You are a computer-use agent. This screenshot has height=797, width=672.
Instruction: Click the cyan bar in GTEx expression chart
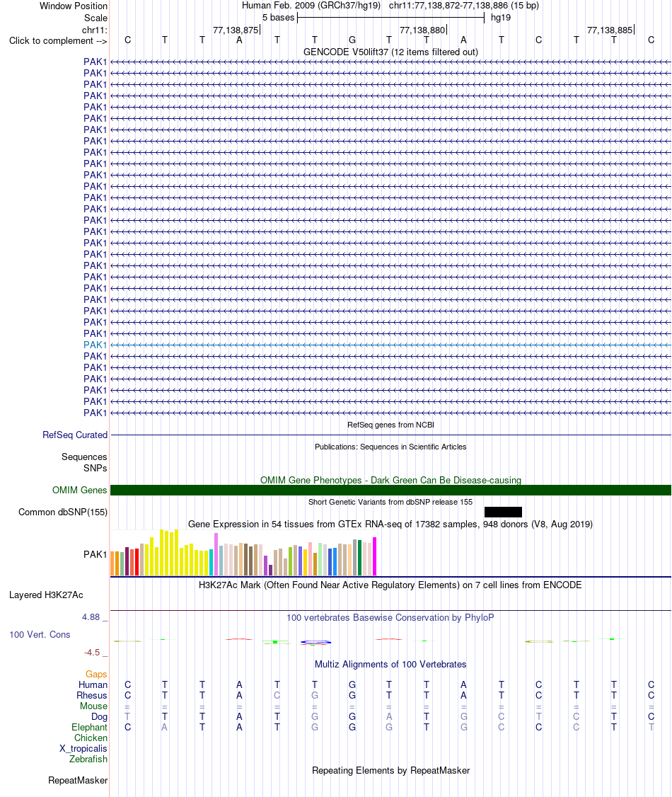212,562
